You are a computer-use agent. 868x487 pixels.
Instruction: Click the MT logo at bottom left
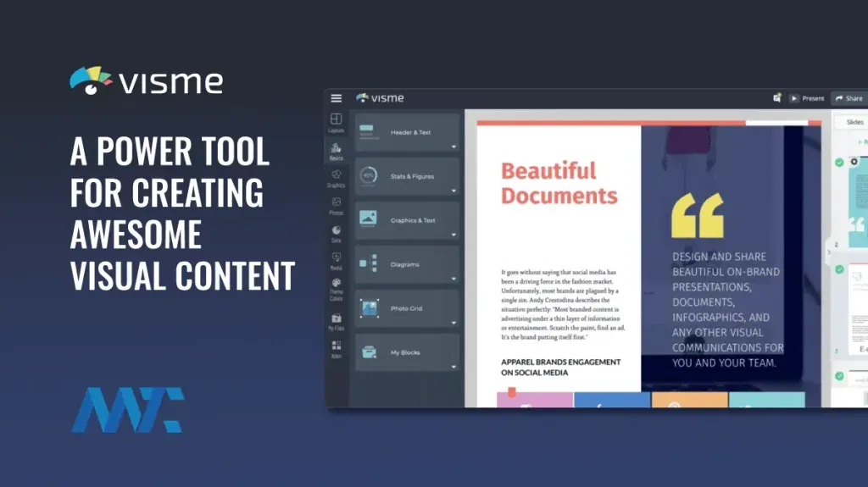tap(128, 410)
